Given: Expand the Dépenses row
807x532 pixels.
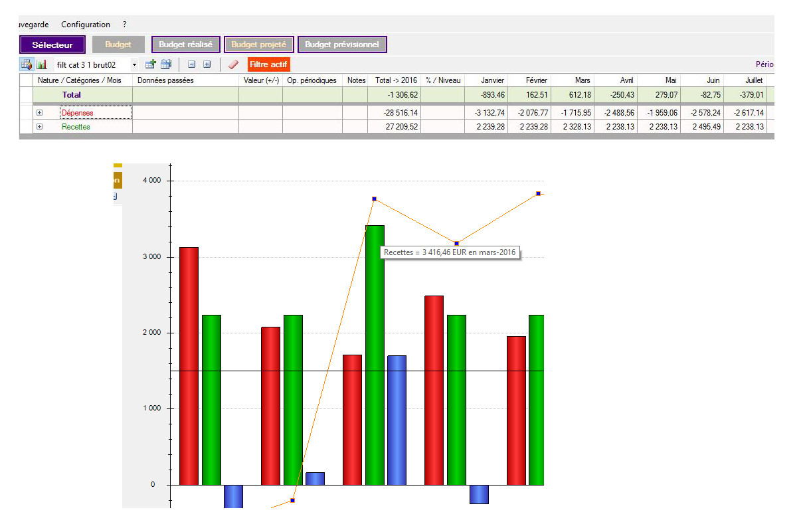Looking at the screenshot, I should (40, 113).
